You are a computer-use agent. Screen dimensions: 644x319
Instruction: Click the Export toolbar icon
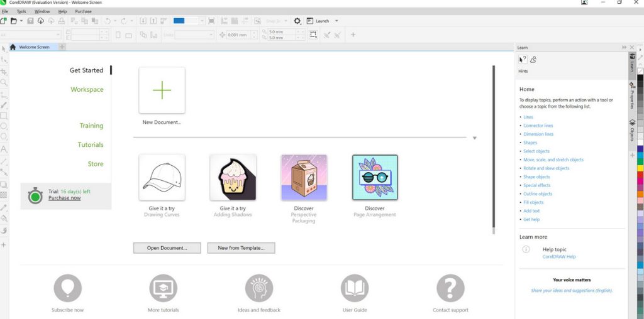tap(153, 21)
